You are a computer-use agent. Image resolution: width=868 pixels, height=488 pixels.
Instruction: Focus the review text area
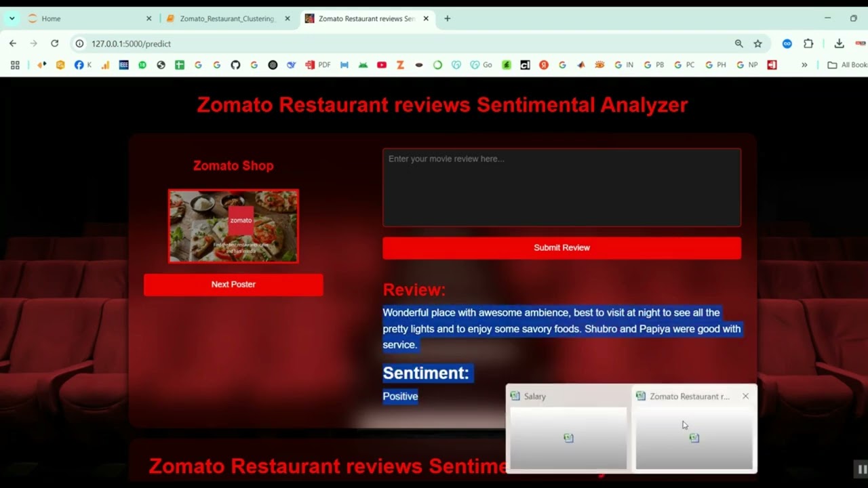click(561, 188)
